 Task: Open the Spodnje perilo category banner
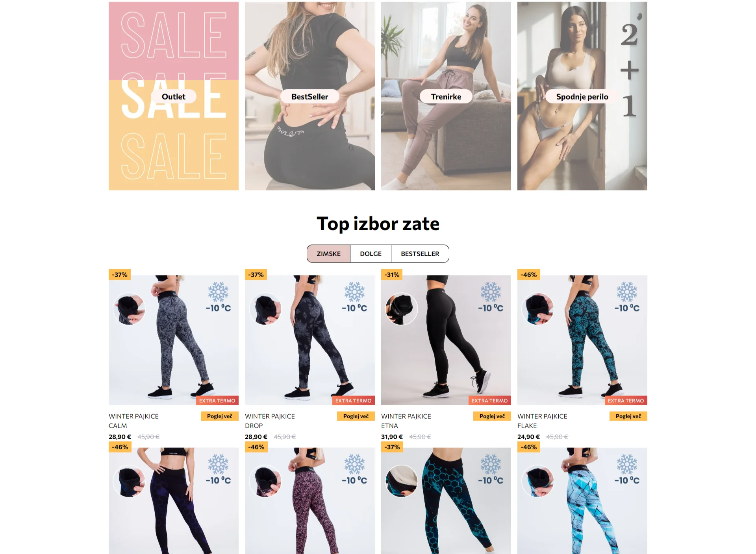tap(582, 96)
